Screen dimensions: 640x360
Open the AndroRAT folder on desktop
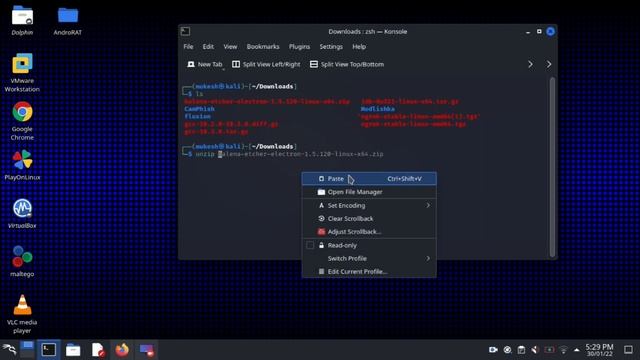point(67,20)
